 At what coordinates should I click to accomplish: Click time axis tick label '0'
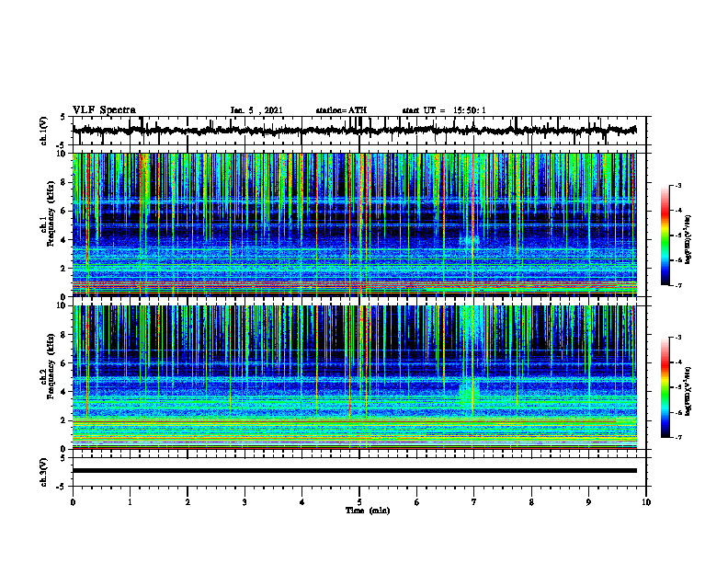click(x=73, y=502)
